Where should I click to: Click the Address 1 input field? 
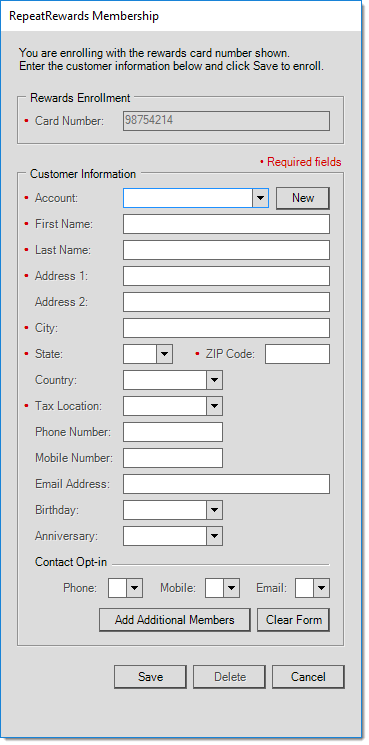[x=226, y=276]
